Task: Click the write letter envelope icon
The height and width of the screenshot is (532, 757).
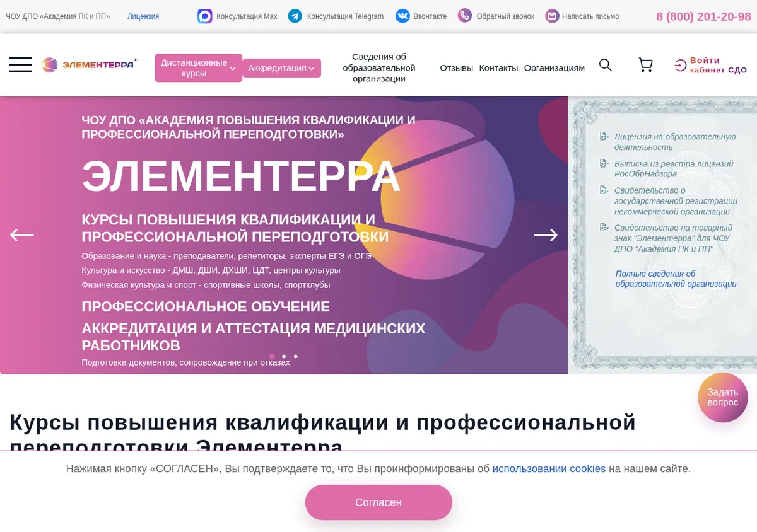Action: pyautogui.click(x=552, y=16)
